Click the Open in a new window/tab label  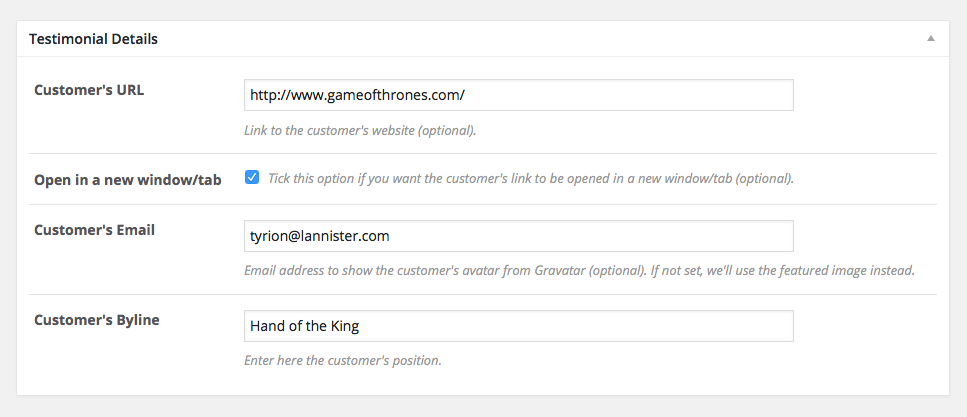128,180
